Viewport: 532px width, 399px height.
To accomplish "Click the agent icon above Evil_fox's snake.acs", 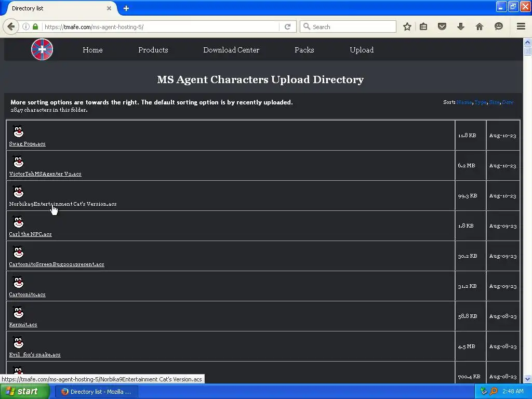I will pos(18,342).
